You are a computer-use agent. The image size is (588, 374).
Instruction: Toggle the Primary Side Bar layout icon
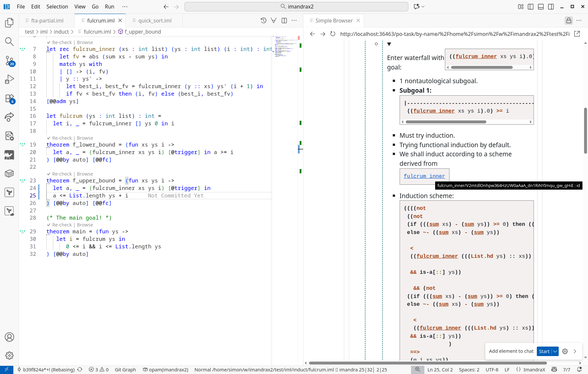tap(530, 7)
